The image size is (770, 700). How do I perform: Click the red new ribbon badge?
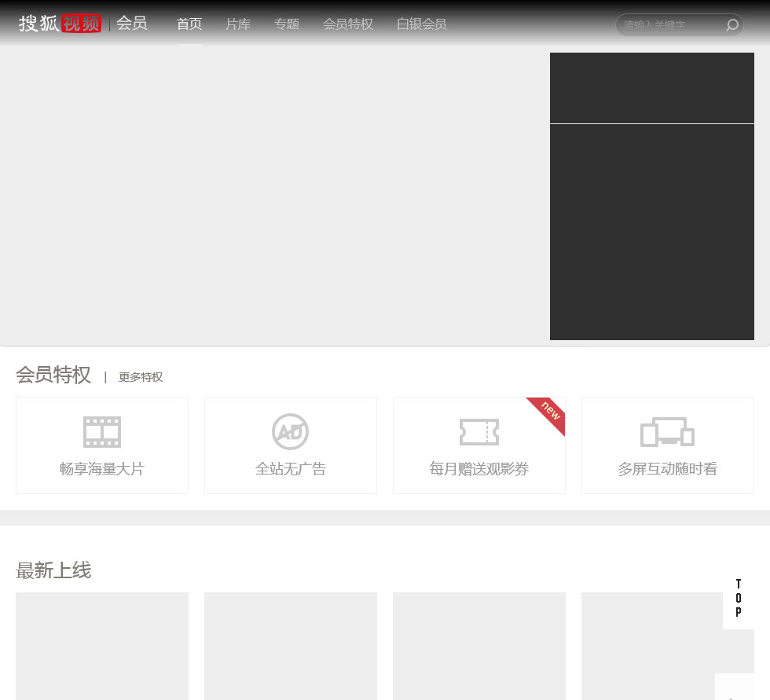pos(549,413)
